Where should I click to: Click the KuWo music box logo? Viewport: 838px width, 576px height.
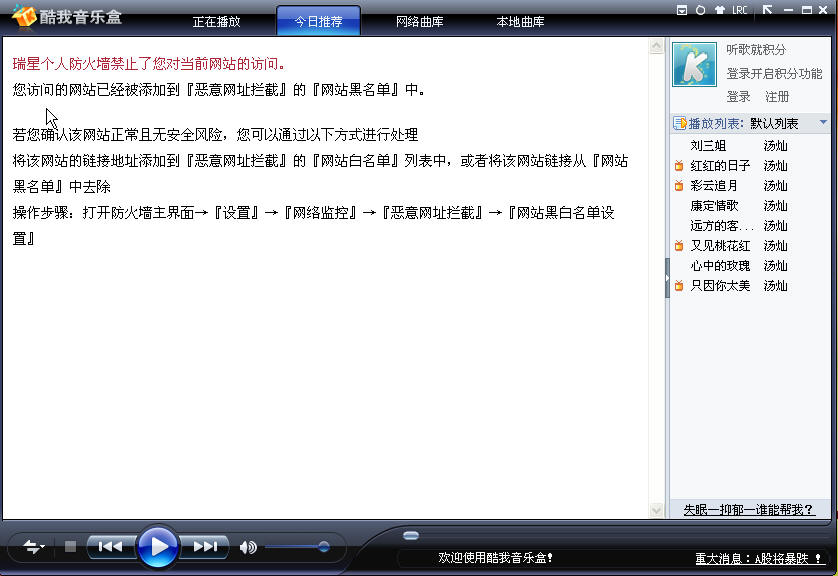67,17
